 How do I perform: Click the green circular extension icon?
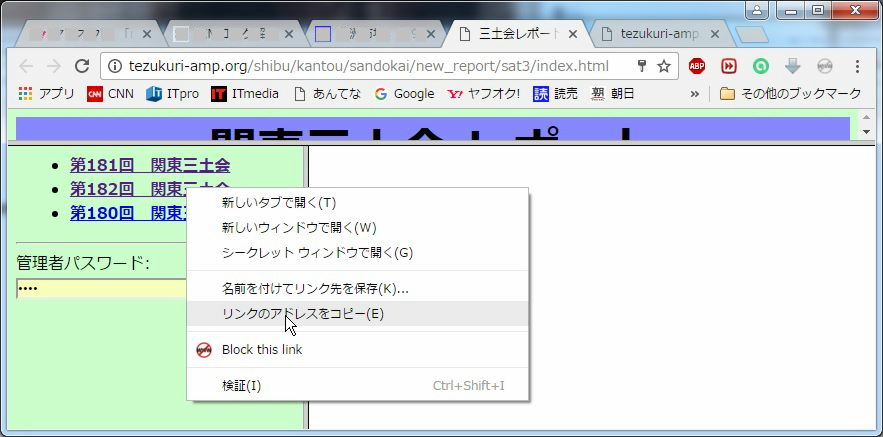tap(761, 67)
